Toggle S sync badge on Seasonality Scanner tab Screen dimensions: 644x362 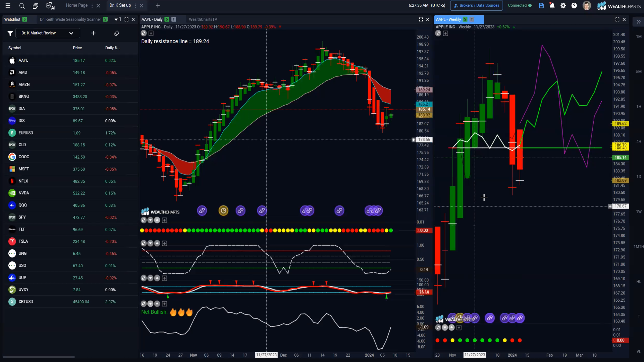105,19
